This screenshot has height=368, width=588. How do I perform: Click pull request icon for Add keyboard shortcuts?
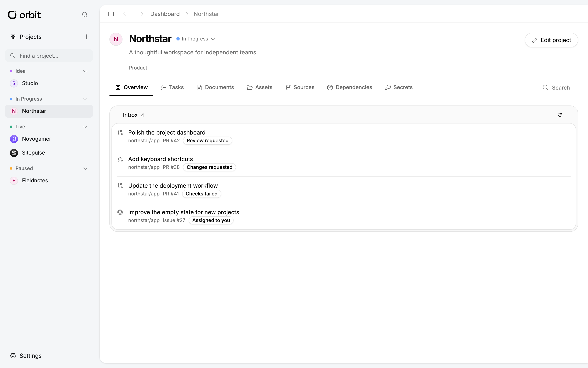point(120,159)
